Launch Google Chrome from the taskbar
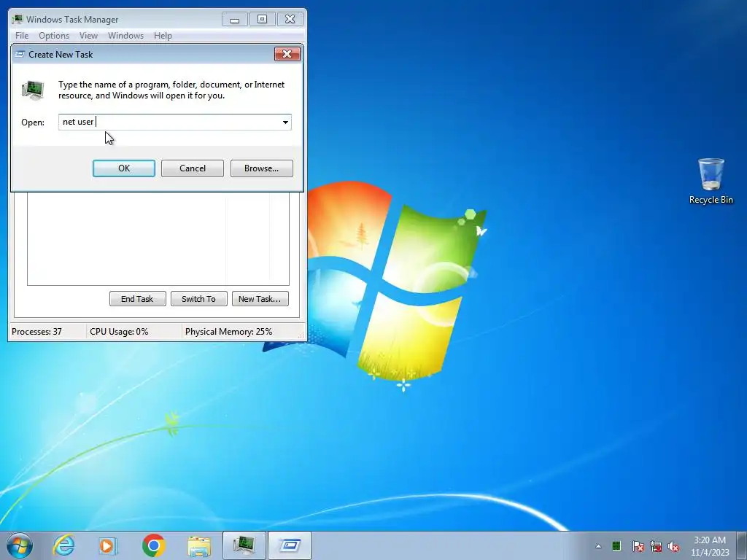The image size is (747, 560). pyautogui.click(x=153, y=545)
